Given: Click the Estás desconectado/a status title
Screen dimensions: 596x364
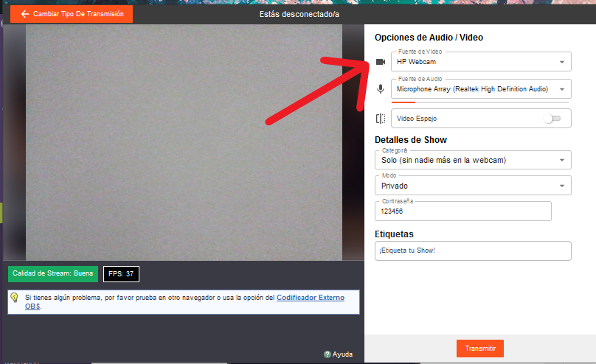Looking at the screenshot, I should [x=299, y=14].
